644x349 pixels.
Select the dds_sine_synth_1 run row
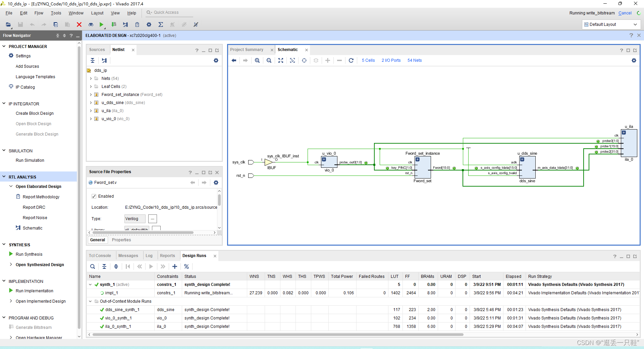click(363, 310)
